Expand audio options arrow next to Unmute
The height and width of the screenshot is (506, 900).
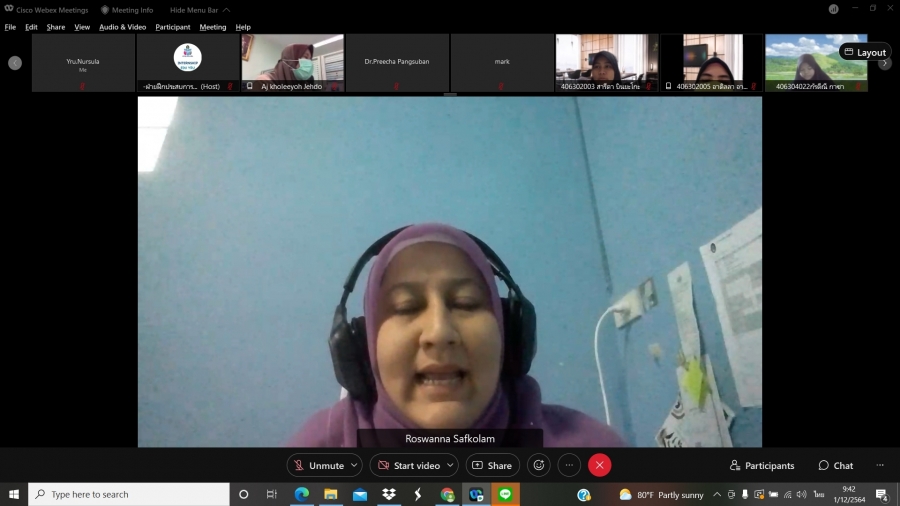click(354, 465)
